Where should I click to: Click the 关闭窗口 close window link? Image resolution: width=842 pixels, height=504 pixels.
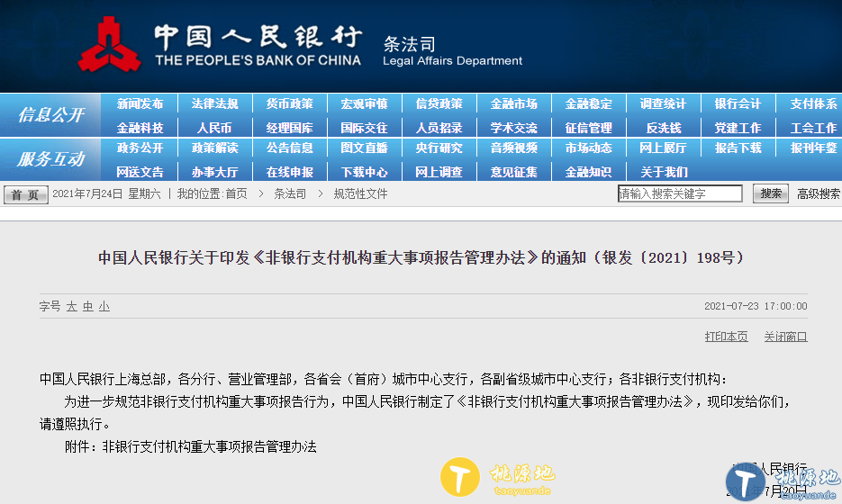(x=785, y=337)
